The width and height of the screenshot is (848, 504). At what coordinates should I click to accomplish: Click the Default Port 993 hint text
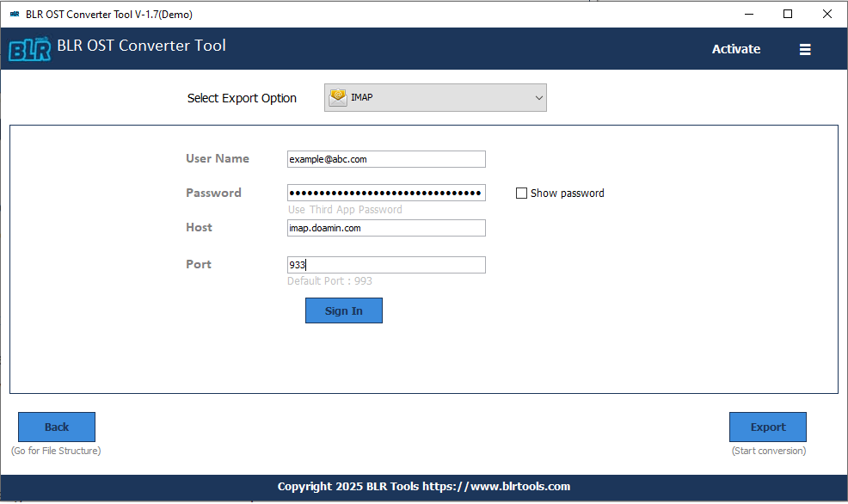click(329, 280)
